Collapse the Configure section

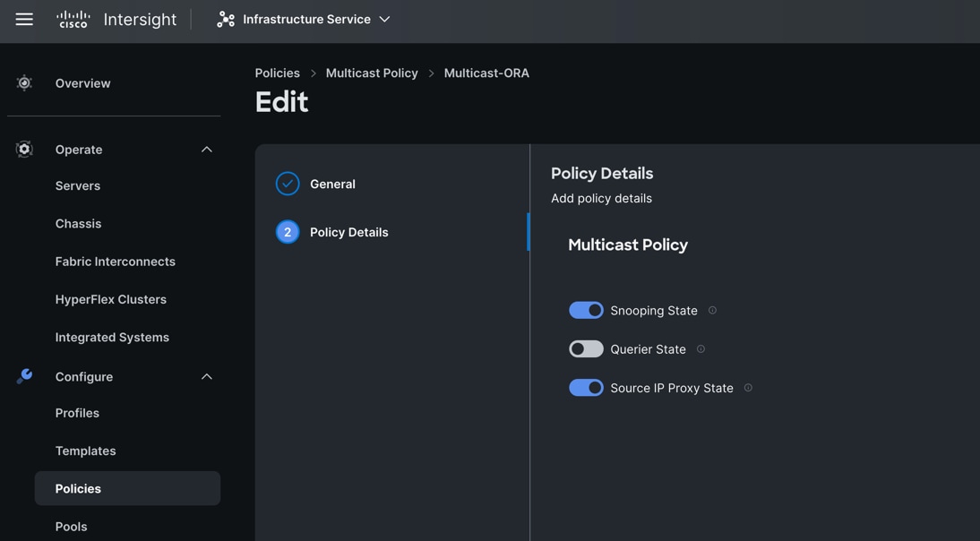207,377
